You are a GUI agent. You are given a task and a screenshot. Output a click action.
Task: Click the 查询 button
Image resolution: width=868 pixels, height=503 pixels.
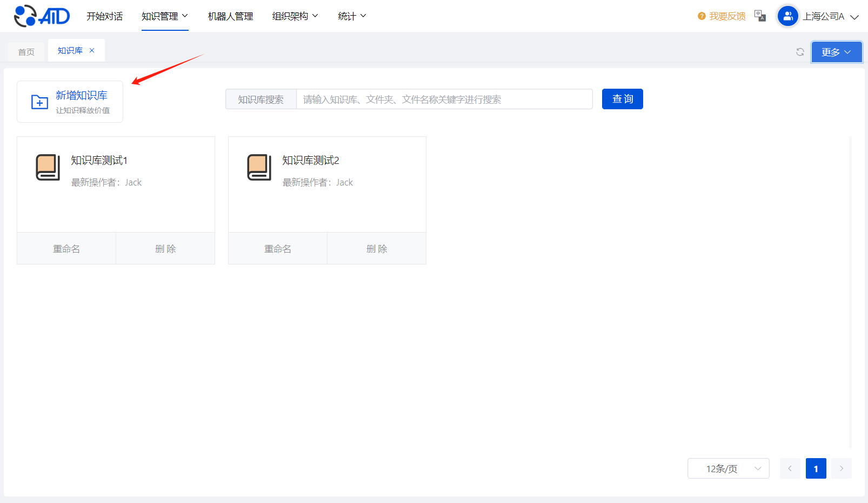[x=623, y=99]
